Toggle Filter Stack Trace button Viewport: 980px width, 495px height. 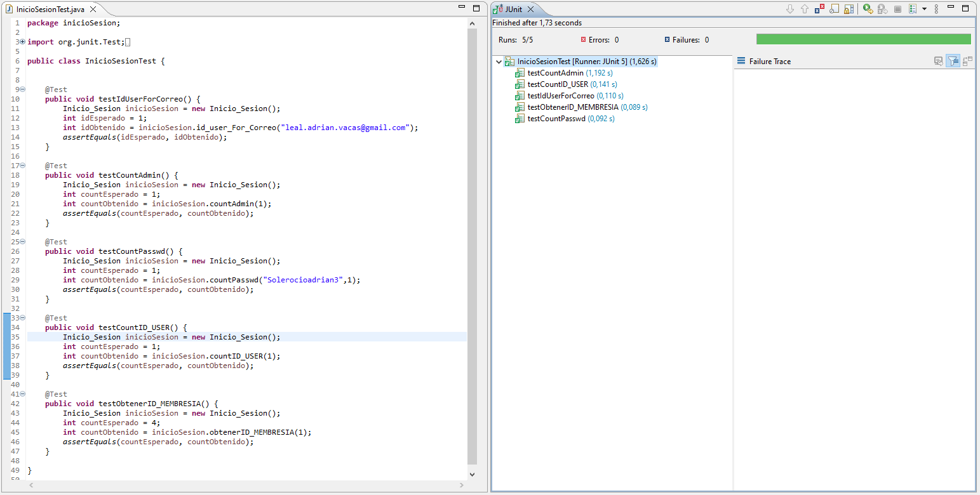(x=953, y=62)
